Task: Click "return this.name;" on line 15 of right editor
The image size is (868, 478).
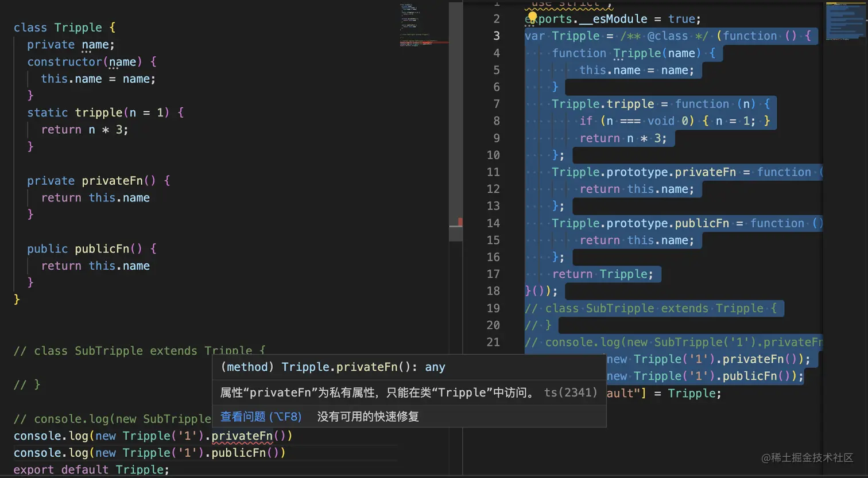Action: (x=637, y=240)
